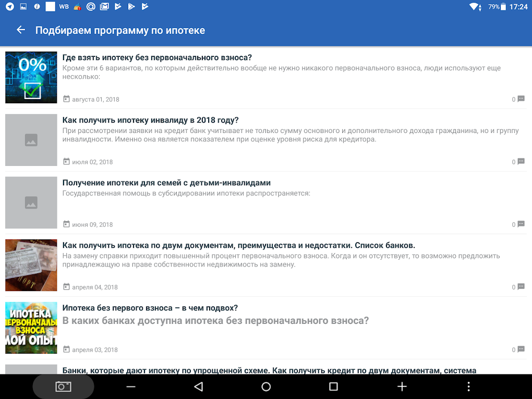
Task: Tap the Android home circle button
Action: pyautogui.click(x=266, y=386)
